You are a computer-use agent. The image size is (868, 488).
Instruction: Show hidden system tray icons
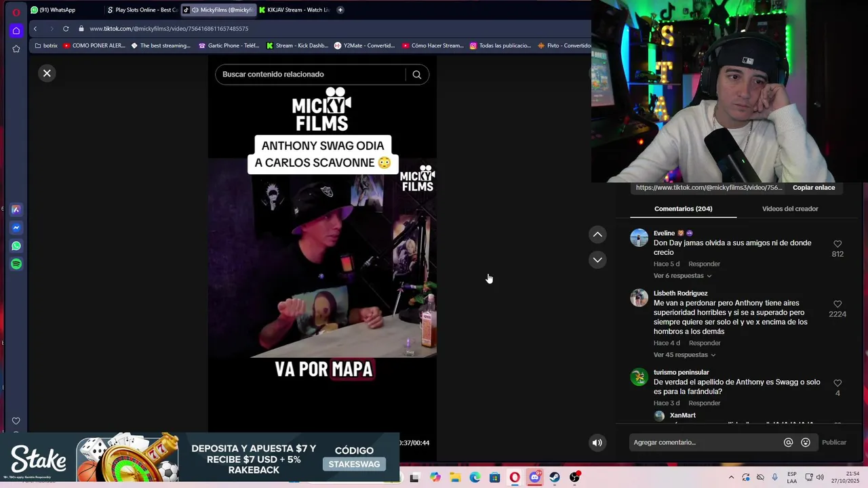point(731,477)
